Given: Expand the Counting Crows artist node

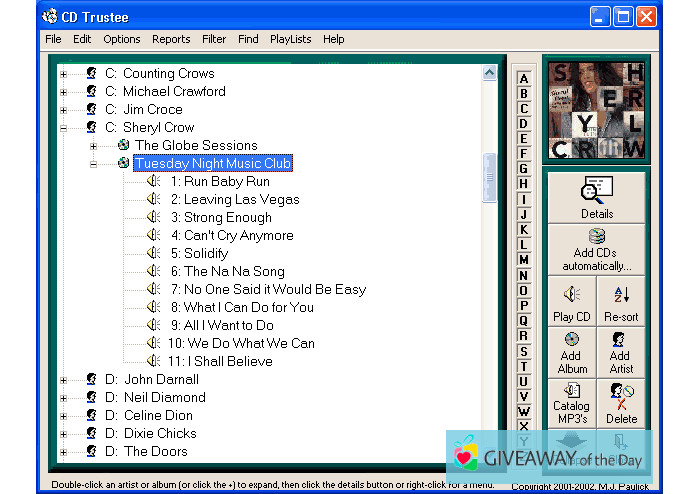Looking at the screenshot, I should [64, 74].
